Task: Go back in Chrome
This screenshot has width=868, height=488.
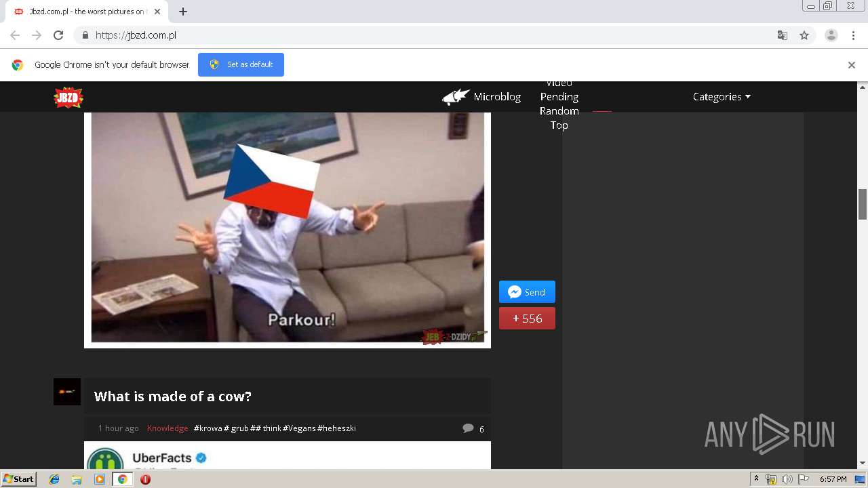Action: tap(15, 35)
